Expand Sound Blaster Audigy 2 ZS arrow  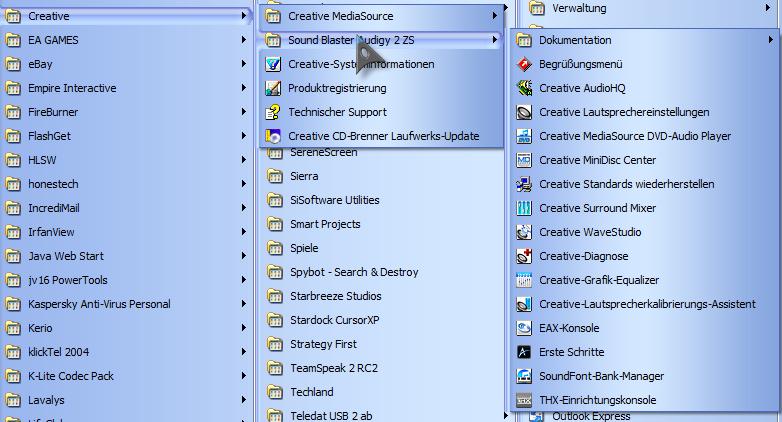(x=495, y=39)
